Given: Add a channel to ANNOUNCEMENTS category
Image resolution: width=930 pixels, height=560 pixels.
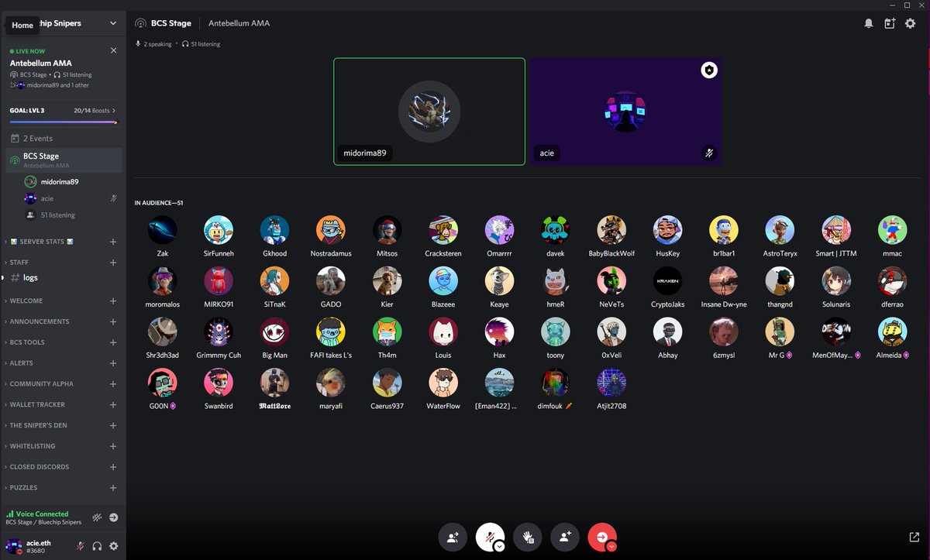Looking at the screenshot, I should pos(113,322).
